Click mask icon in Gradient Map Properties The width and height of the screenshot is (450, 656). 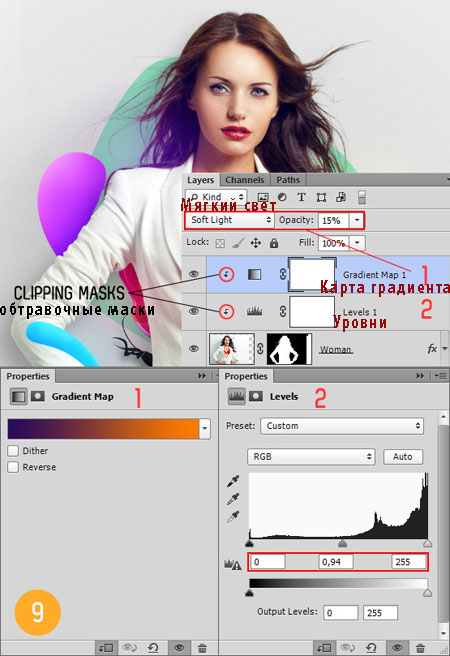(x=38, y=396)
